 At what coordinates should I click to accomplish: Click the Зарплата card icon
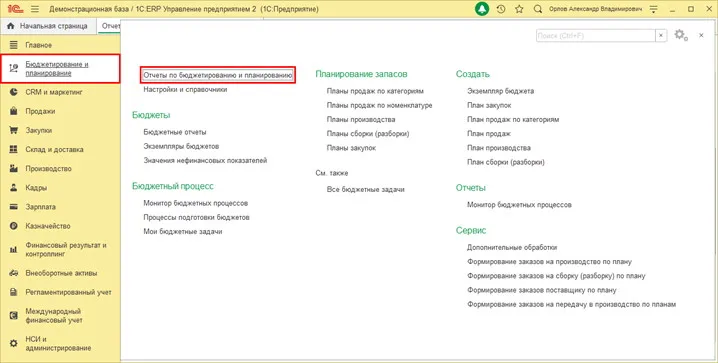14,207
